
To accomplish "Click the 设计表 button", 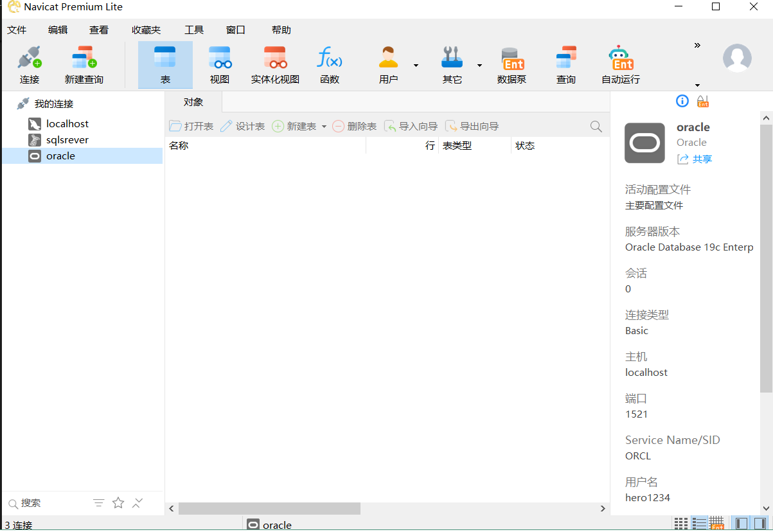I will (x=243, y=127).
